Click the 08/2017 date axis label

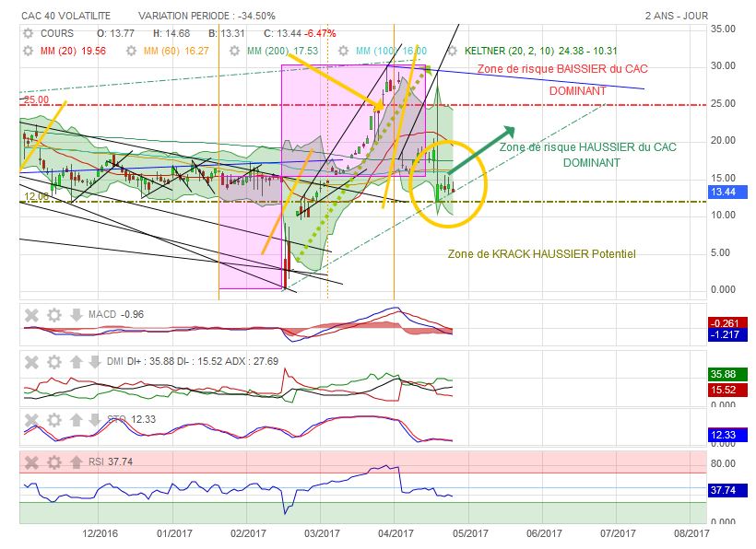point(691,533)
